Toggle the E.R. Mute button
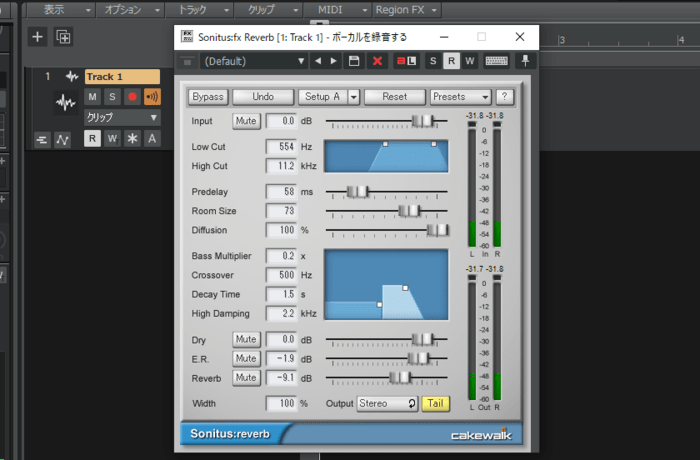 tap(246, 359)
